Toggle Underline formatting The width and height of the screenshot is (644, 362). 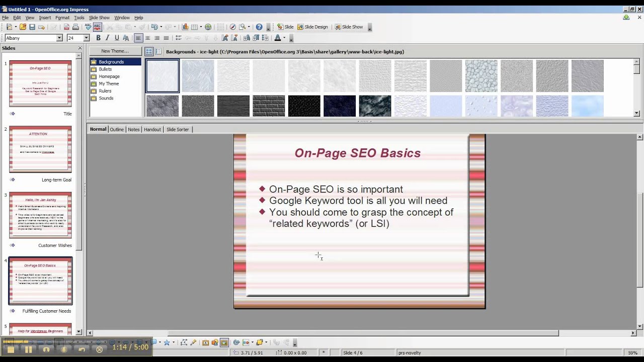(117, 38)
